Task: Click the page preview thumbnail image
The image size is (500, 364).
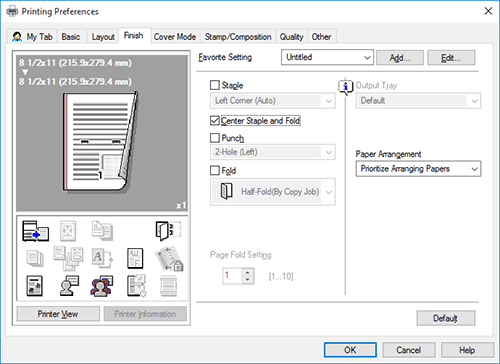Action: click(x=101, y=141)
